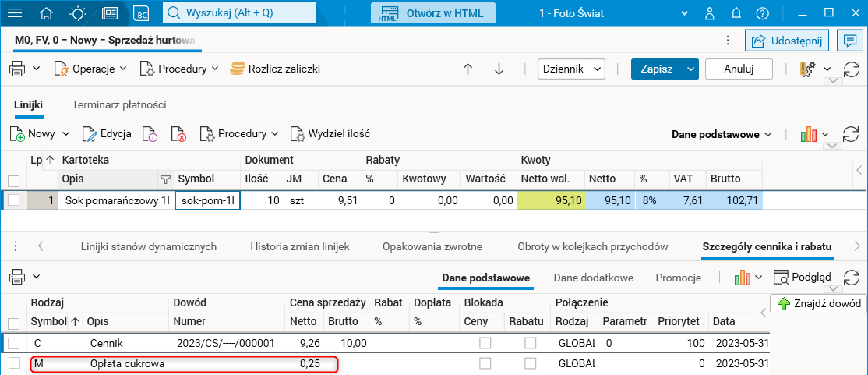This screenshot has width=868, height=375.
Task: Expand the top printer options arrow
Action: tap(37, 69)
